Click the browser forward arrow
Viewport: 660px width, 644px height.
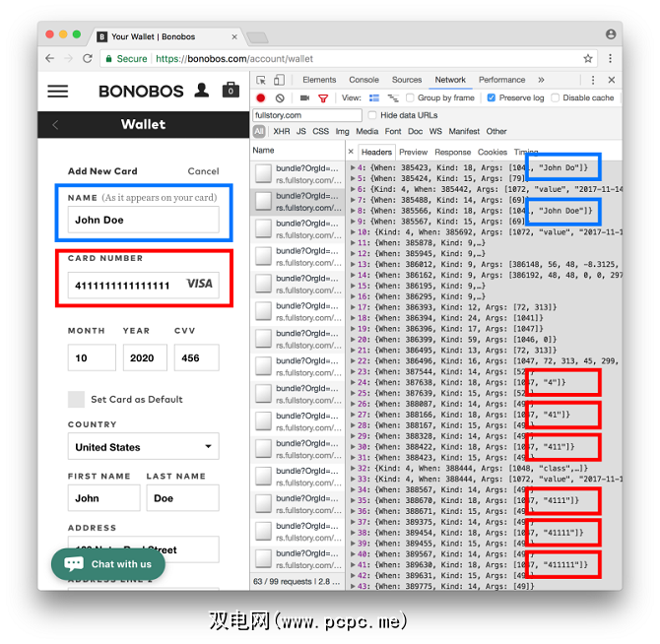68,58
